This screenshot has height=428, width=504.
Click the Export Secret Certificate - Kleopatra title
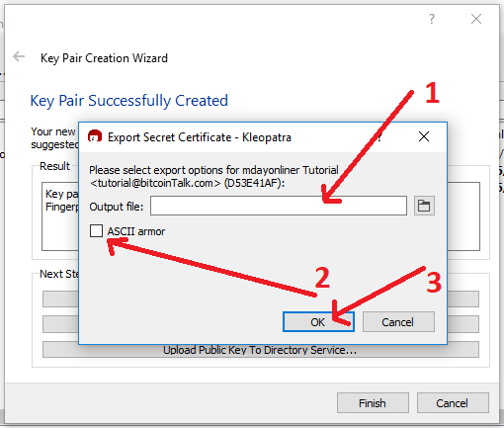(200, 137)
